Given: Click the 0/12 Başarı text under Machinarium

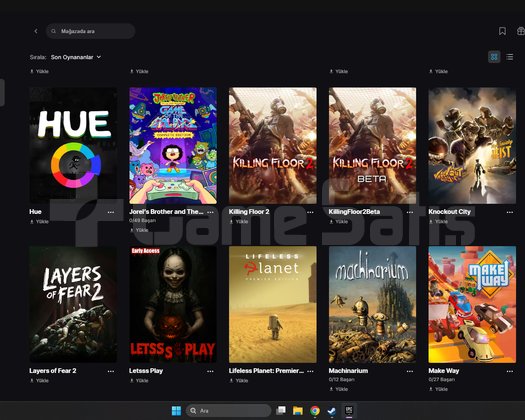Looking at the screenshot, I should tap(342, 379).
